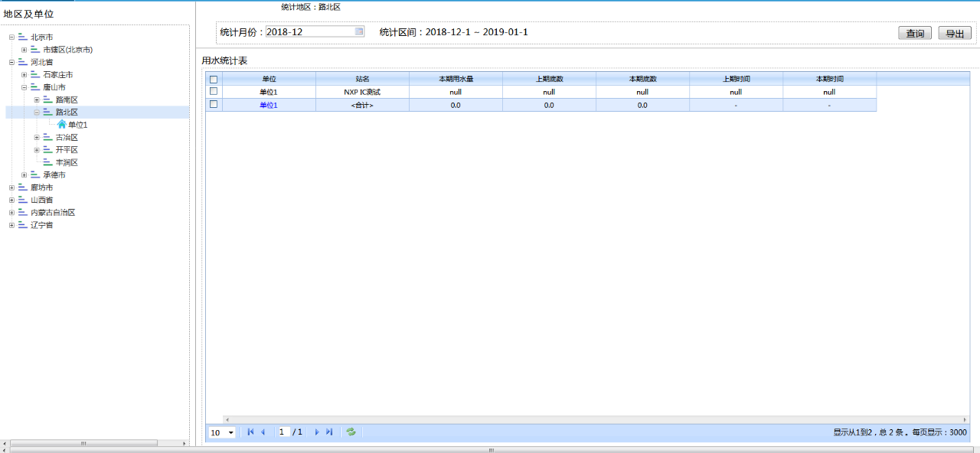Open the page size dropdown

[230, 433]
